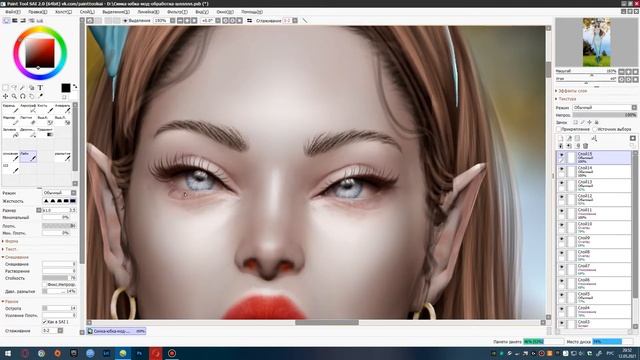
Task: Click the zoom percentage field in toolbar
Action: click(x=161, y=20)
